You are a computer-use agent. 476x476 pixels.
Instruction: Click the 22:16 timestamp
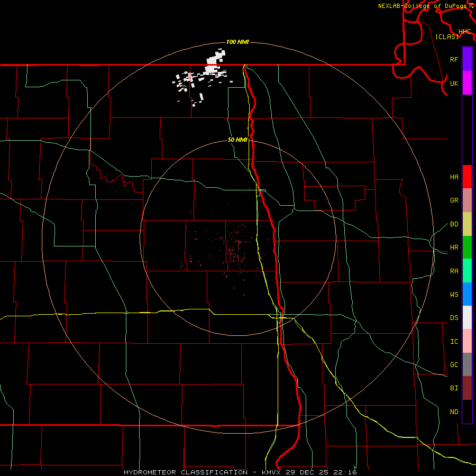344,472
